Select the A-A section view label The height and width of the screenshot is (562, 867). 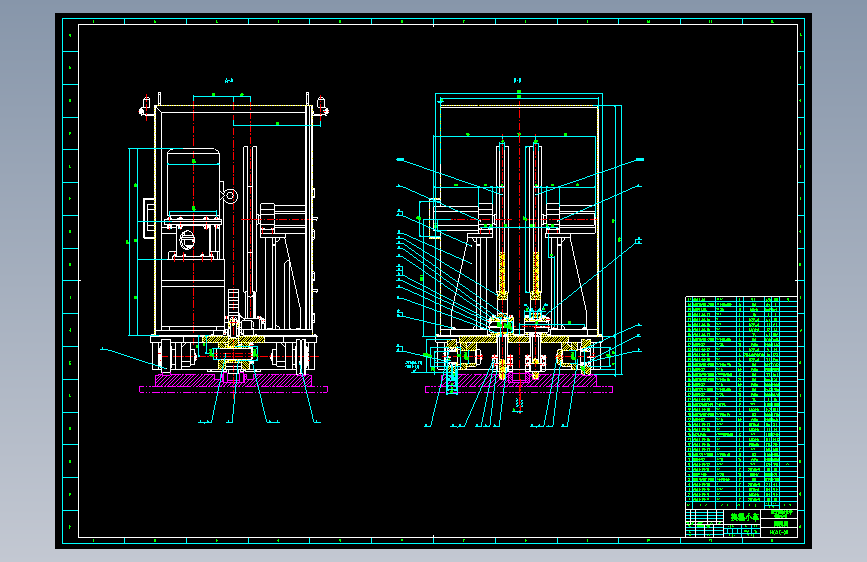[229, 81]
